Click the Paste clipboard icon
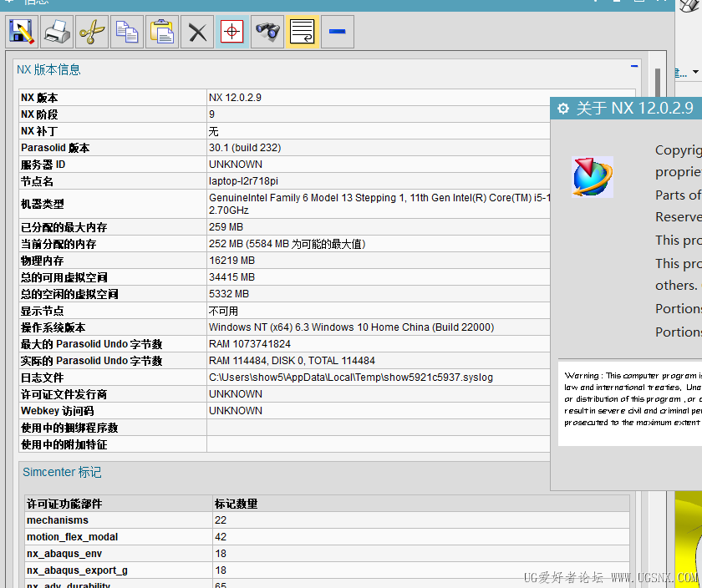 point(162,32)
